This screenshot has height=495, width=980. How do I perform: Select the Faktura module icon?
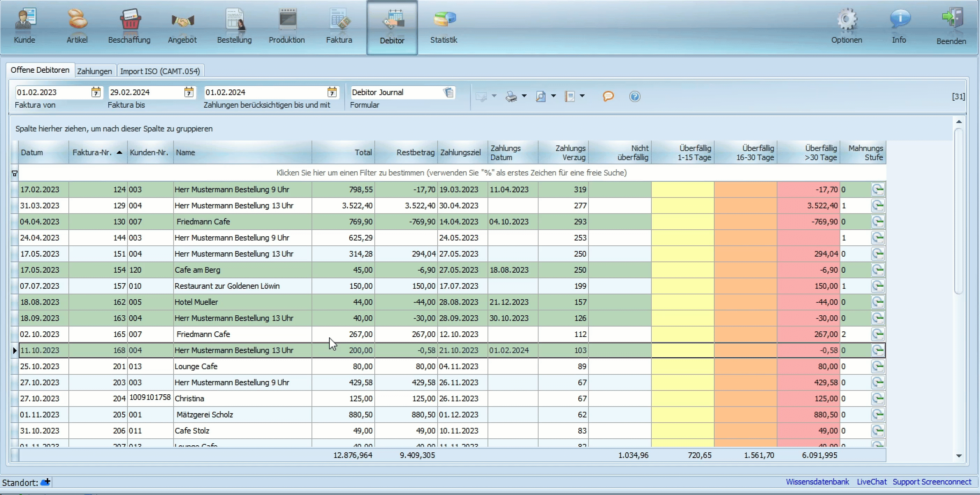339,25
